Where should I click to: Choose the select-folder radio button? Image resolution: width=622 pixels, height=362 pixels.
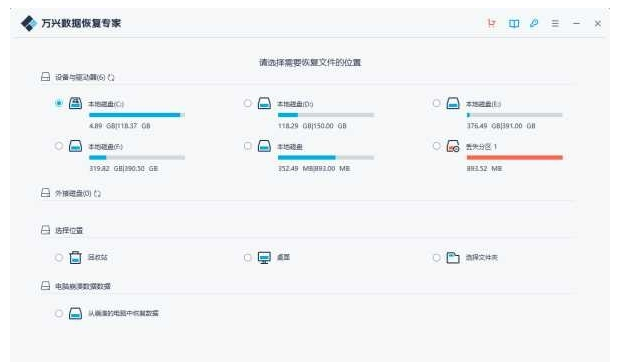pyautogui.click(x=436, y=258)
